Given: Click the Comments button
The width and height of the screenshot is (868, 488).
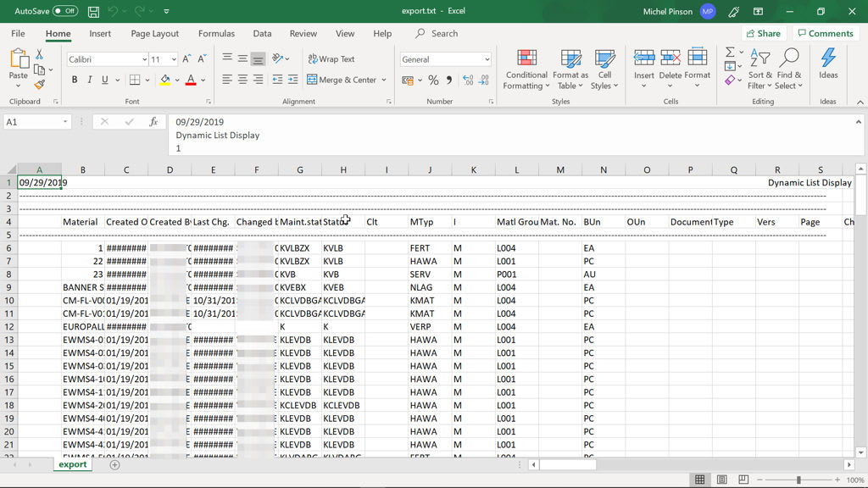Looking at the screenshot, I should 825,33.
